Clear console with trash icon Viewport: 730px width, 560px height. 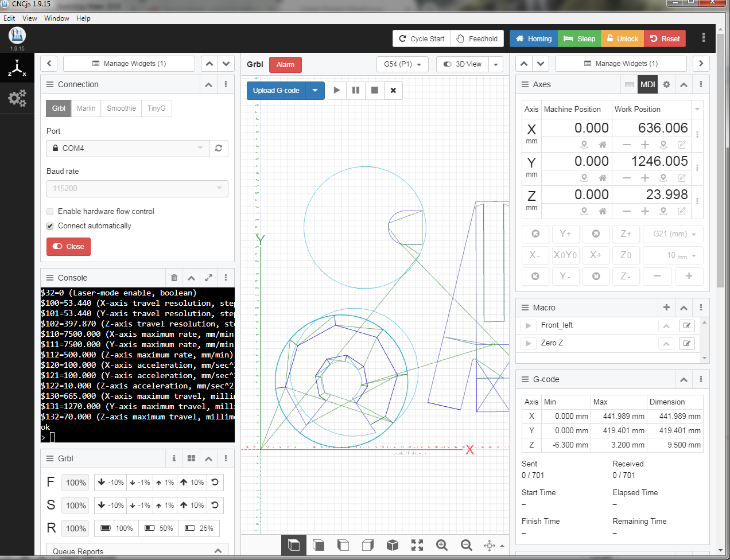click(174, 278)
